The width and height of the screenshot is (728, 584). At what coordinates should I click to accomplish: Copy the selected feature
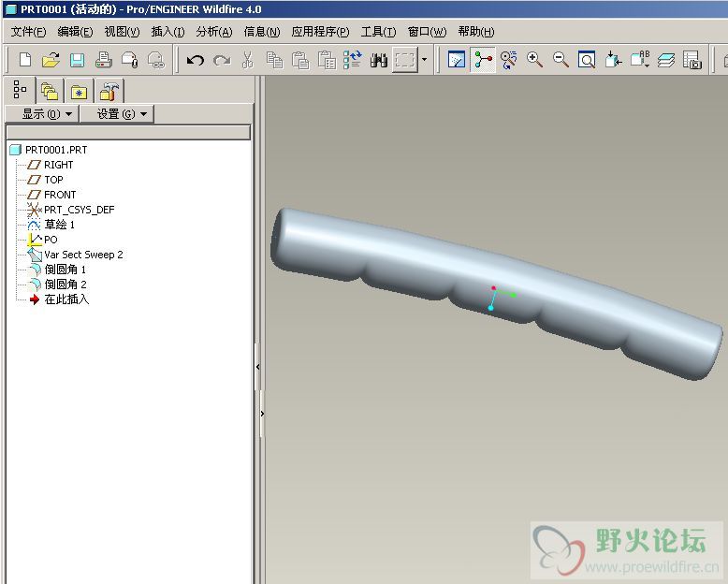click(x=274, y=59)
